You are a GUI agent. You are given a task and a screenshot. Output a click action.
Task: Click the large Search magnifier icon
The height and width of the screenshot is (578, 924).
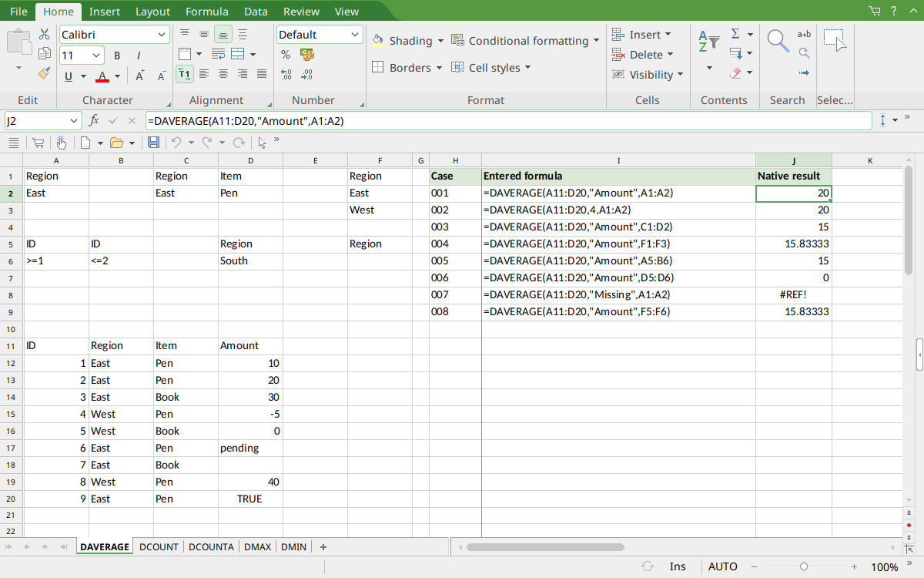(778, 41)
